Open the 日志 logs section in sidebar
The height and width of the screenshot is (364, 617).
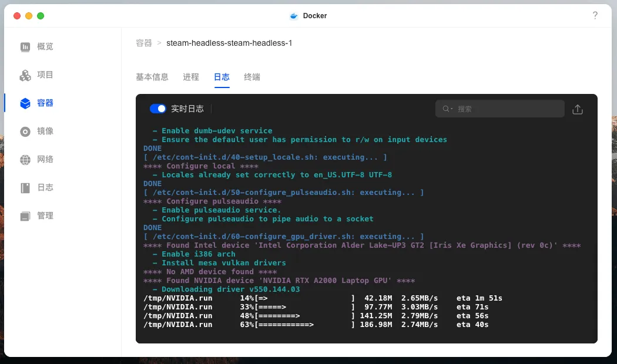[x=25, y=188]
